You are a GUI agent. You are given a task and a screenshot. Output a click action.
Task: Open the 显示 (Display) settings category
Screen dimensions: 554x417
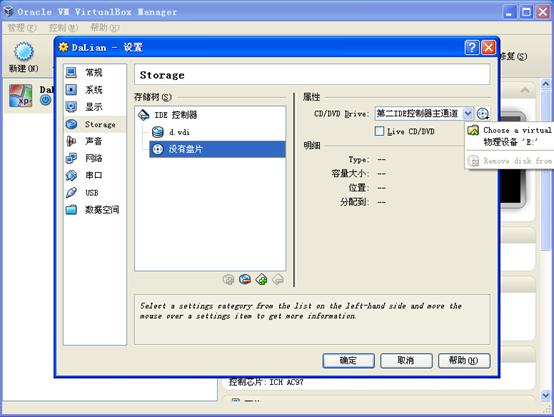tap(95, 107)
